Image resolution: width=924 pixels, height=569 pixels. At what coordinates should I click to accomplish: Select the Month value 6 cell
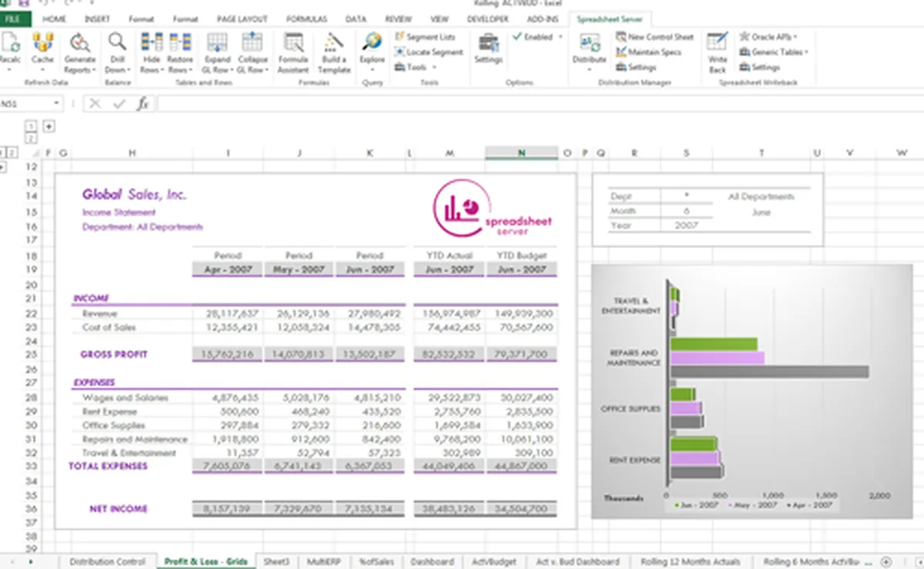686,211
